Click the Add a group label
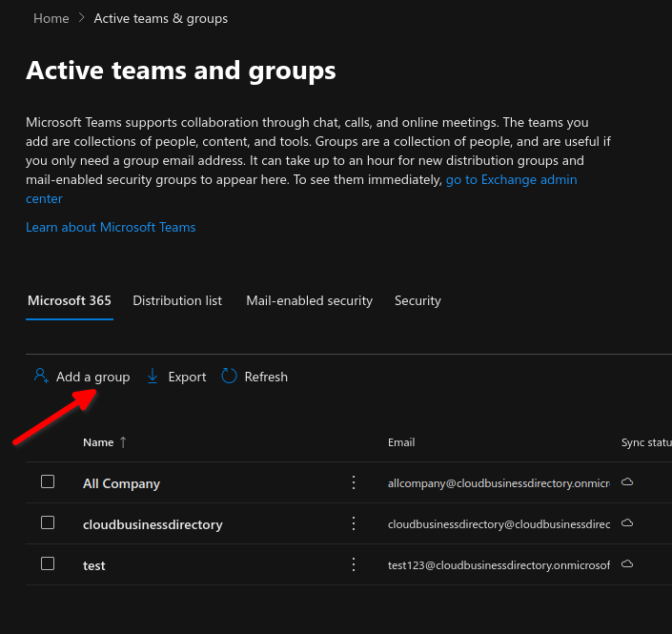This screenshot has height=634, width=672. [93, 377]
